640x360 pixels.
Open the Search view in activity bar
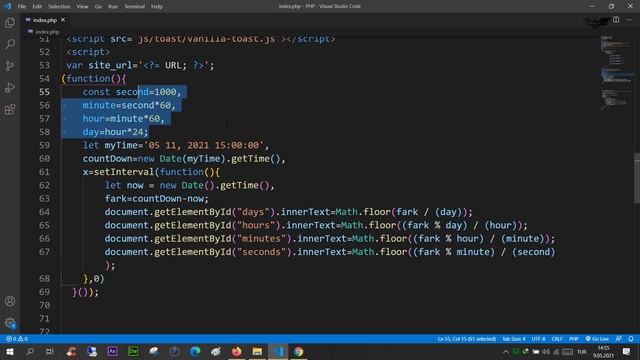(x=10, y=44)
